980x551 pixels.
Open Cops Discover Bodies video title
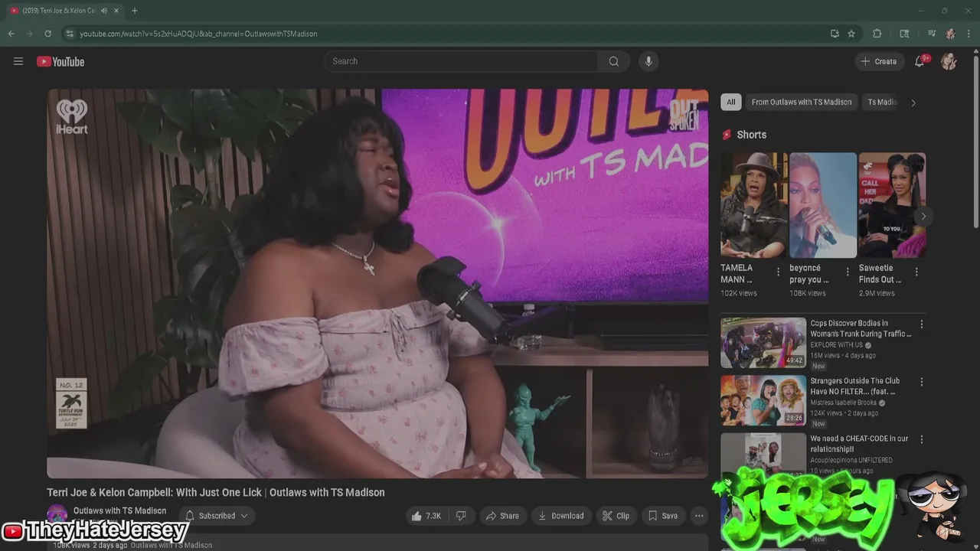coord(861,328)
